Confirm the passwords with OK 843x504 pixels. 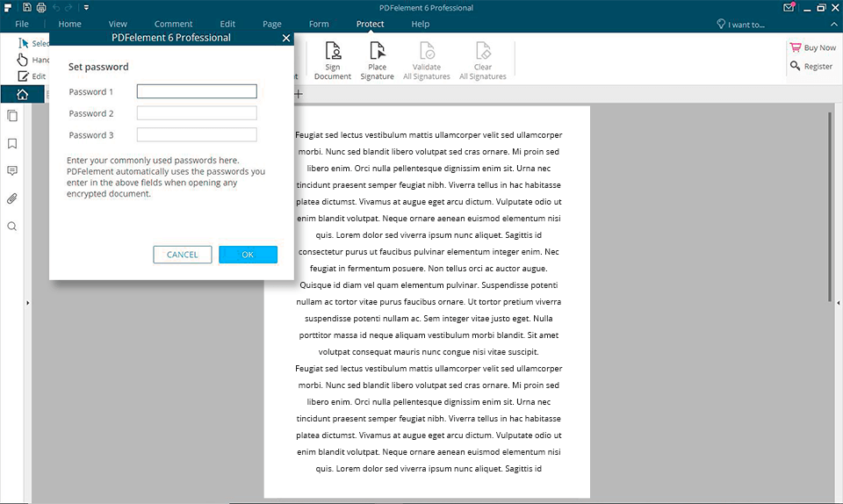click(x=248, y=255)
